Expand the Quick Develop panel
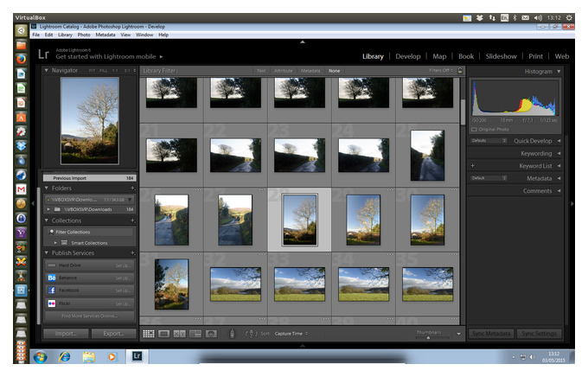The height and width of the screenshot is (377, 588). (x=559, y=141)
